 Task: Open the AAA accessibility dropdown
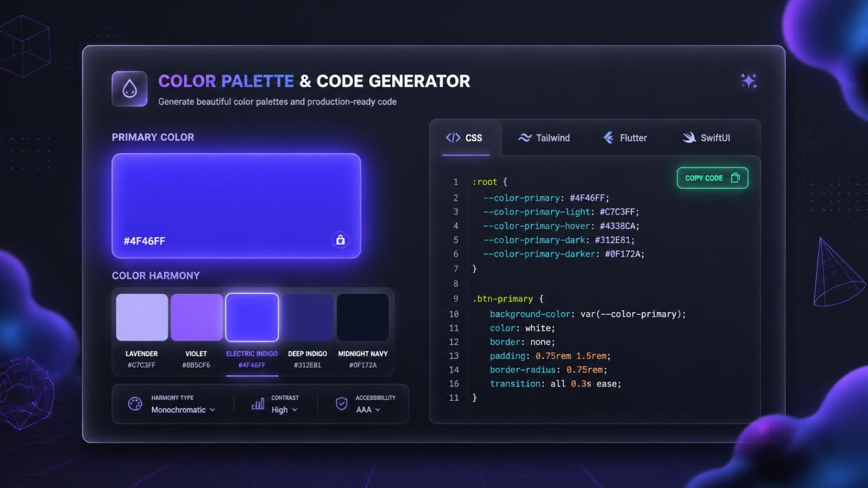coord(368,410)
